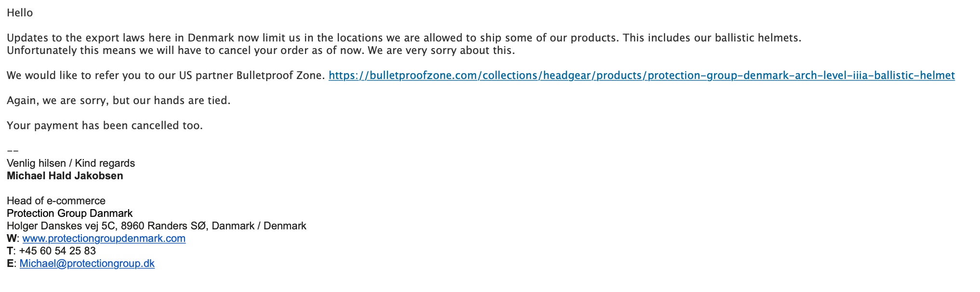Click the sentence about cancelling your order
This screenshot has height=292, width=980.
261,51
